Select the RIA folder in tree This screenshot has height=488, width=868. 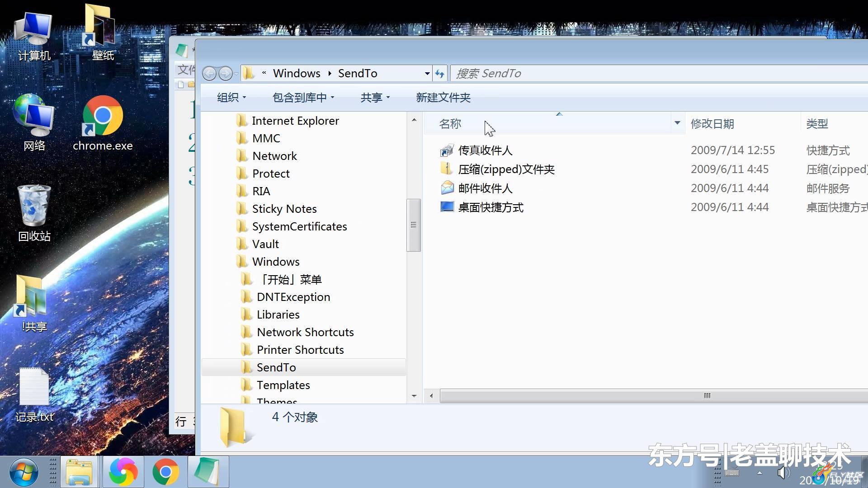point(261,191)
